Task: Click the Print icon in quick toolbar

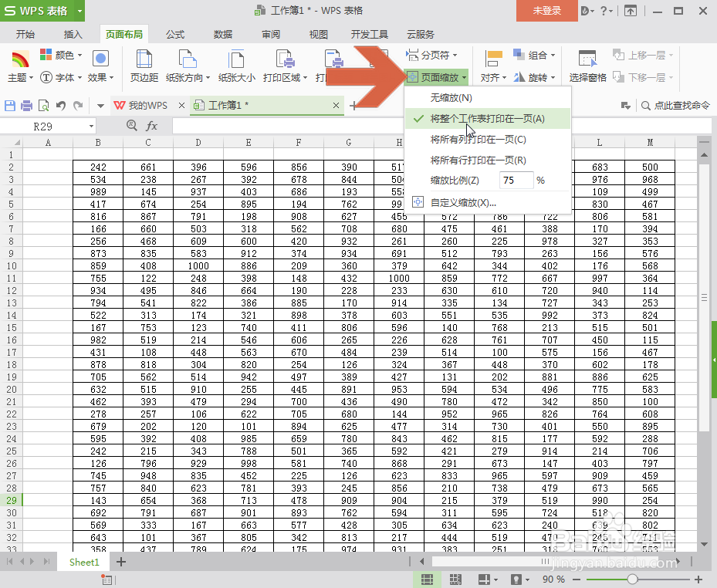Action: (x=26, y=106)
